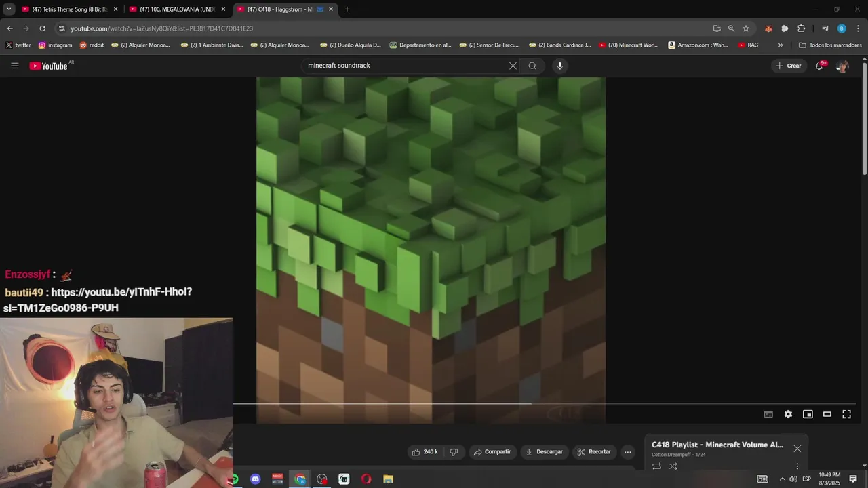The image size is (868, 488).
Task: Open the MetaMask fox extension
Action: point(768,28)
